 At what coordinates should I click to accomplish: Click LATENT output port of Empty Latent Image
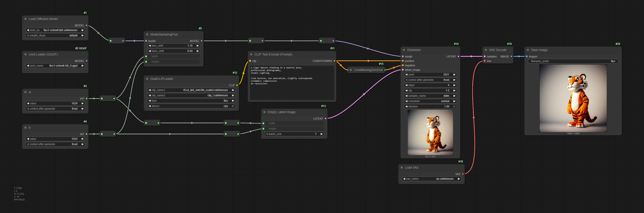(x=326, y=118)
